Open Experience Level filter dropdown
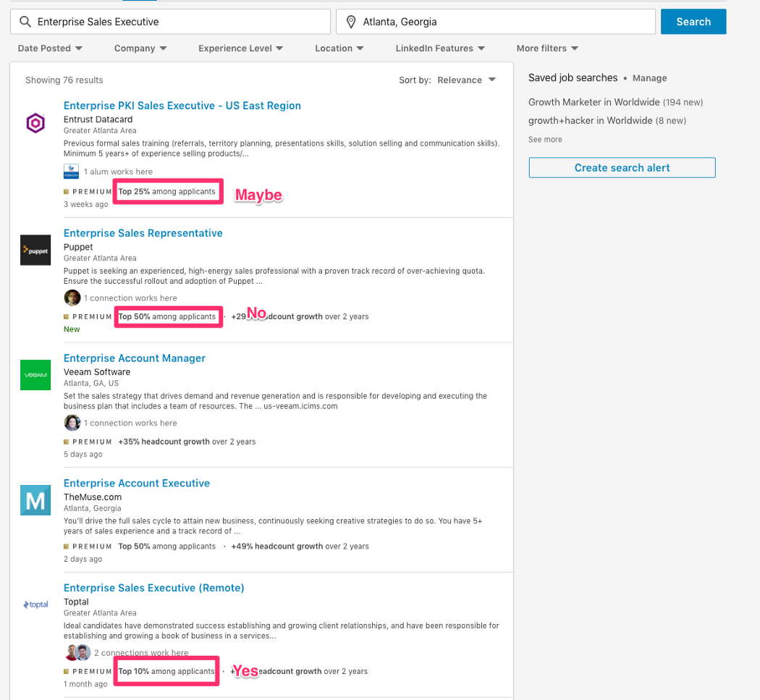The width and height of the screenshot is (760, 700). coord(241,48)
